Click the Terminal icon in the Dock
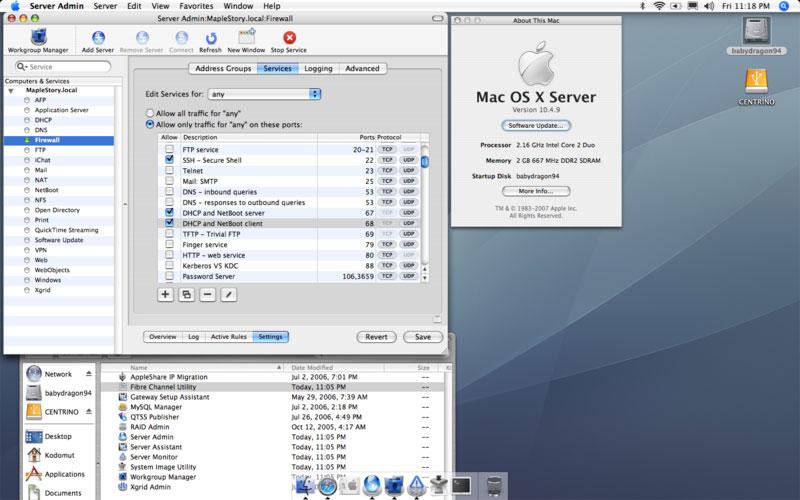800x500 pixels. (x=461, y=485)
